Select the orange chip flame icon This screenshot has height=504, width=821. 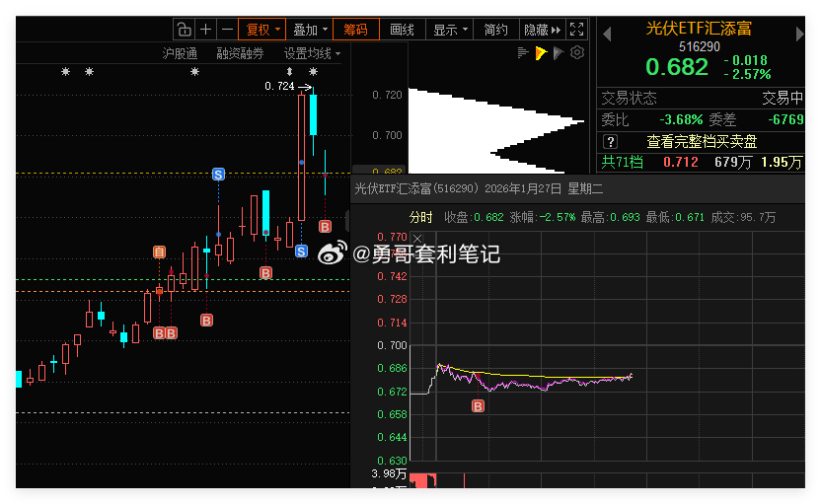[541, 52]
